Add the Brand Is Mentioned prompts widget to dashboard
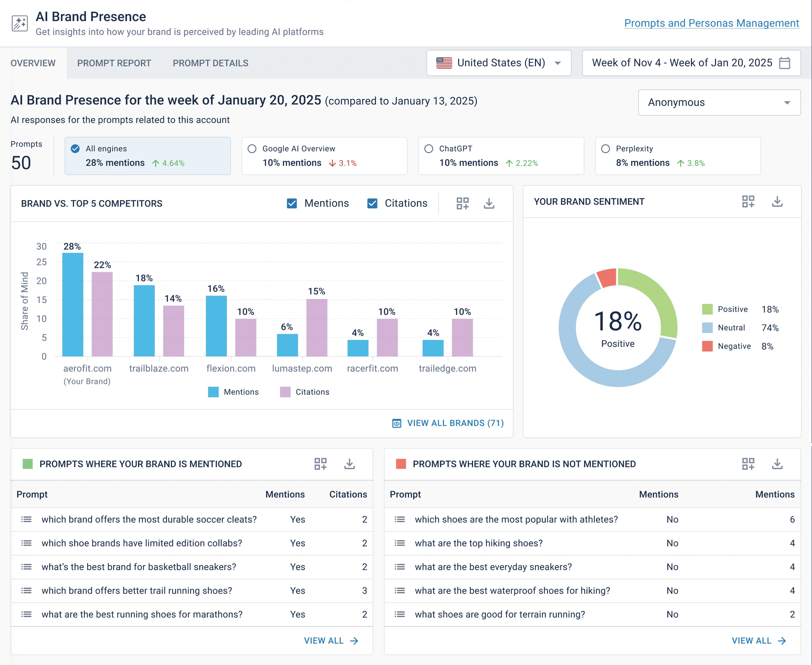Viewport: 812px width, 665px height. tap(320, 464)
